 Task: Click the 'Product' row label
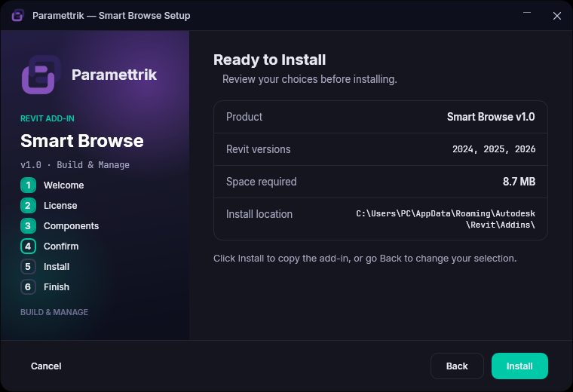[x=244, y=117]
